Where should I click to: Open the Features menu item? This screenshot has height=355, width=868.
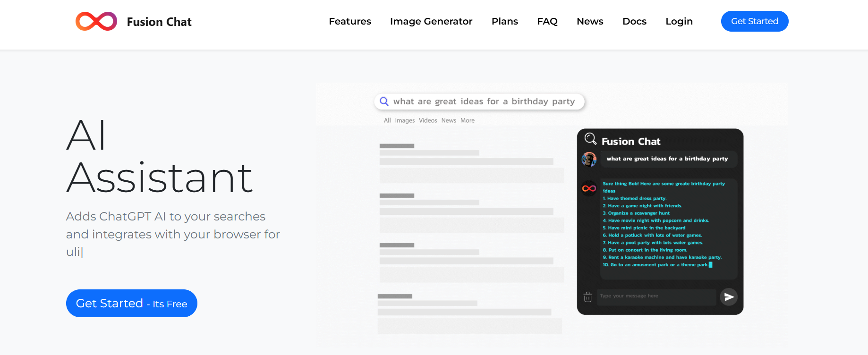coord(350,21)
